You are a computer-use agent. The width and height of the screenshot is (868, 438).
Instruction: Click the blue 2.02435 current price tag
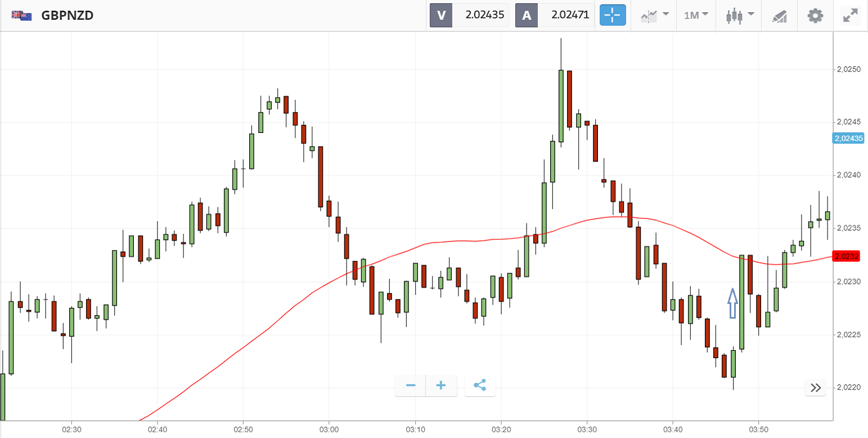(848, 138)
